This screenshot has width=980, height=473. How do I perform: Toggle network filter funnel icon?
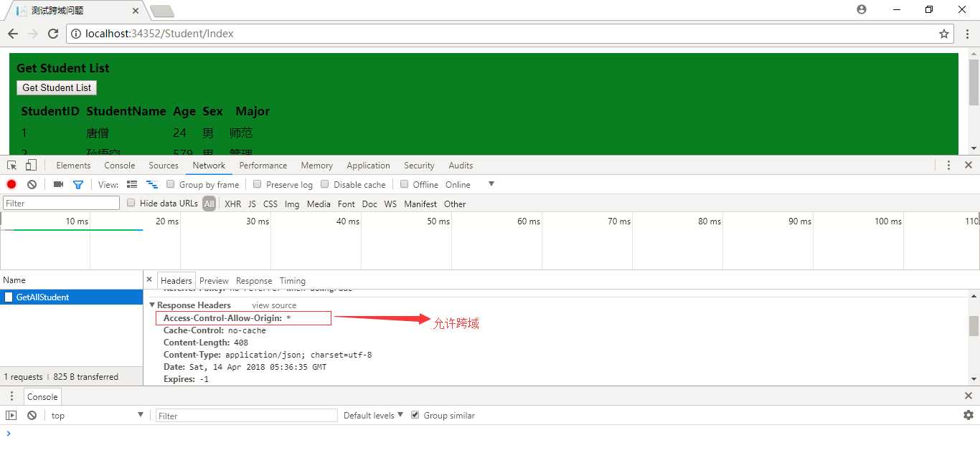coord(78,184)
